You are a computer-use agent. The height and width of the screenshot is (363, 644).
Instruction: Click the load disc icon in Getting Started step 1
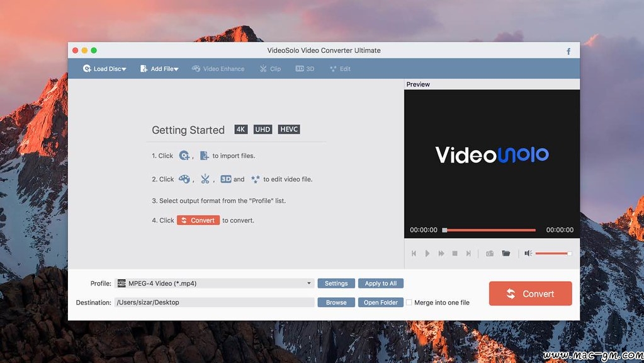coord(184,156)
